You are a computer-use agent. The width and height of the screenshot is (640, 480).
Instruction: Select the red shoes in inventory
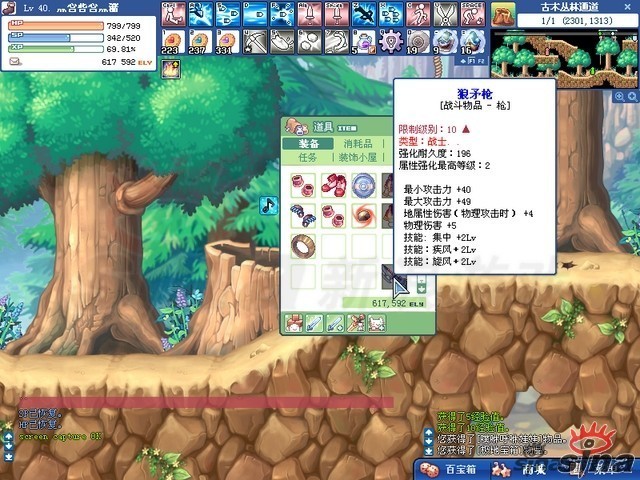tap(333, 186)
